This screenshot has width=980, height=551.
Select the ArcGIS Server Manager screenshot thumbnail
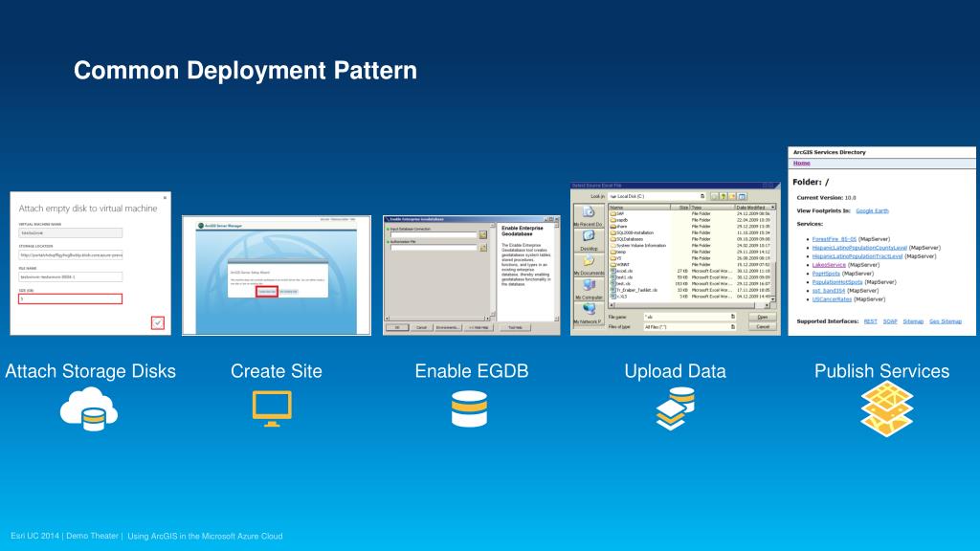tap(277, 275)
